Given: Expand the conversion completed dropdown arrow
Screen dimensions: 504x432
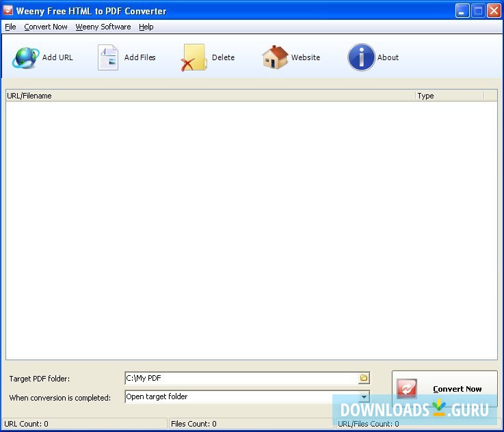Looking at the screenshot, I should tap(364, 396).
